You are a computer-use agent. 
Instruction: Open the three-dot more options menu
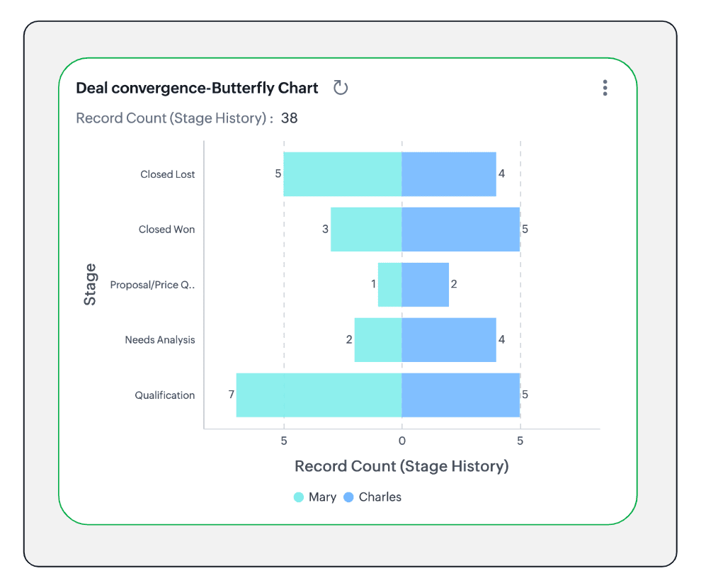click(x=605, y=88)
